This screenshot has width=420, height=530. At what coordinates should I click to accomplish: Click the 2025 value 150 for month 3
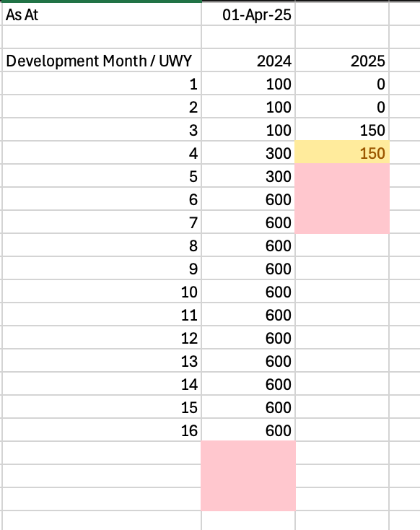tap(342, 130)
